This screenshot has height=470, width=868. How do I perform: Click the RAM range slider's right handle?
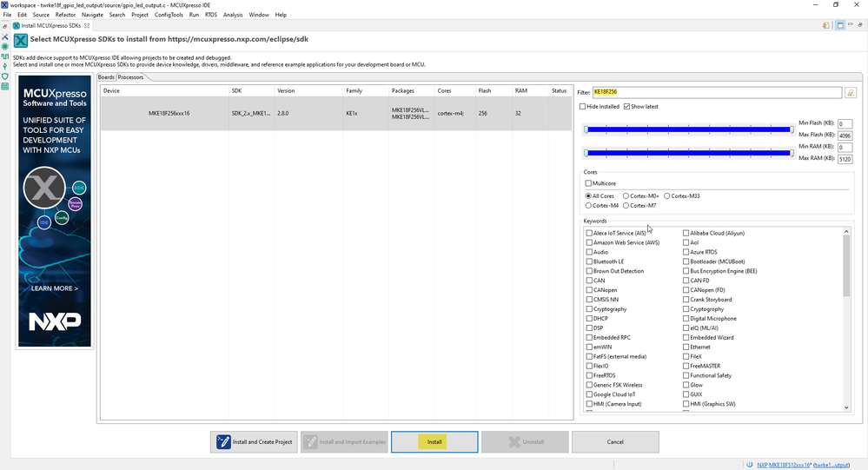(x=792, y=153)
